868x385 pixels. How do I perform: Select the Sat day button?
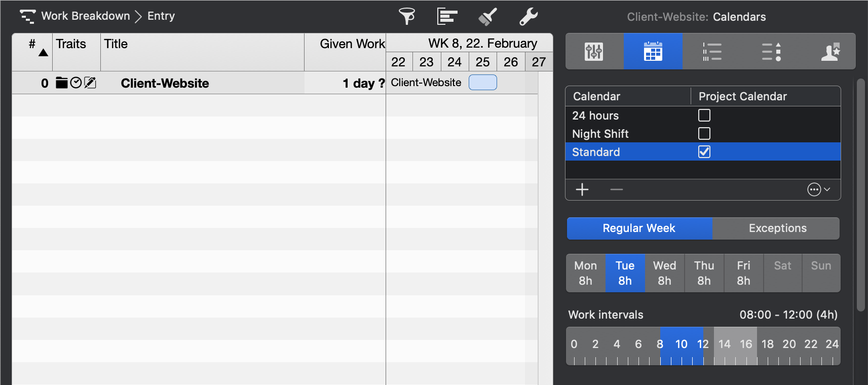tap(782, 273)
